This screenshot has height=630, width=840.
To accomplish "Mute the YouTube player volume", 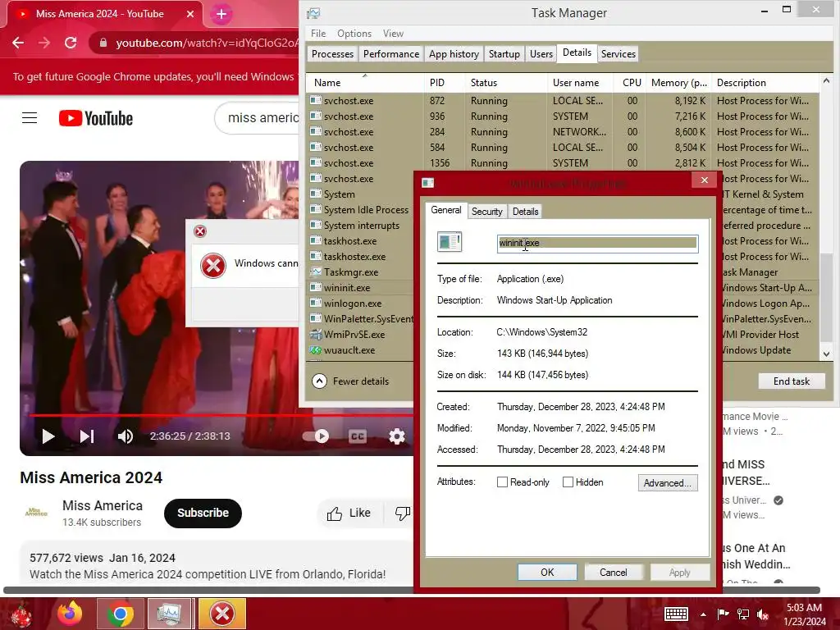I will point(126,436).
